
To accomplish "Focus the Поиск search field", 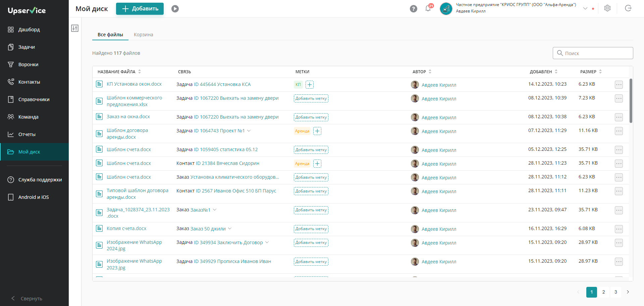I will coord(593,53).
